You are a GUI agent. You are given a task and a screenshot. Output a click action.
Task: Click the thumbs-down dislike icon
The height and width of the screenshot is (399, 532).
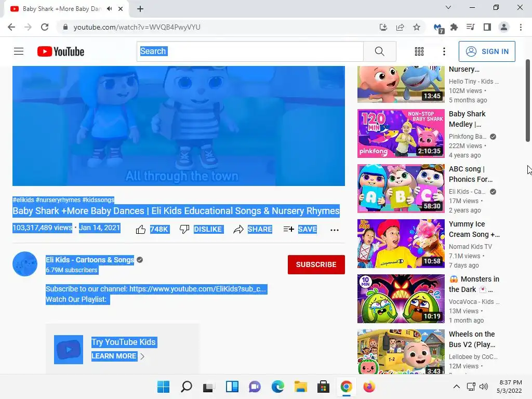click(184, 229)
